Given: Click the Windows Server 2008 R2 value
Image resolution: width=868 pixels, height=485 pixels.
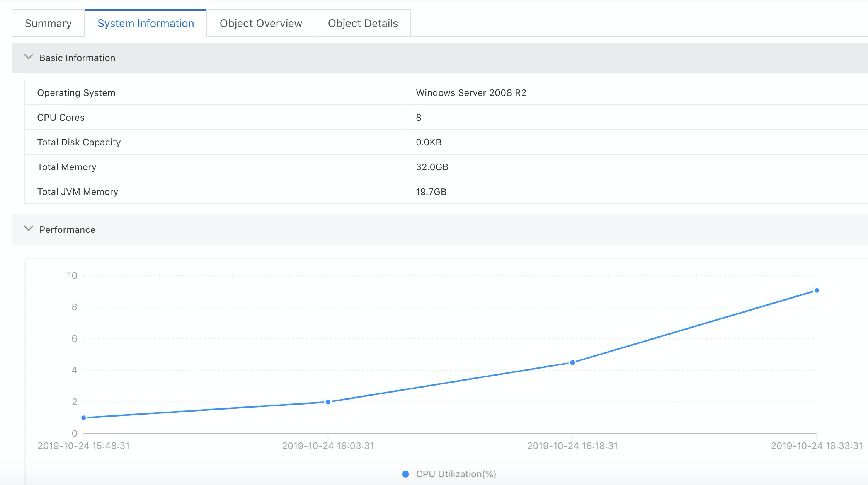Looking at the screenshot, I should pos(471,93).
